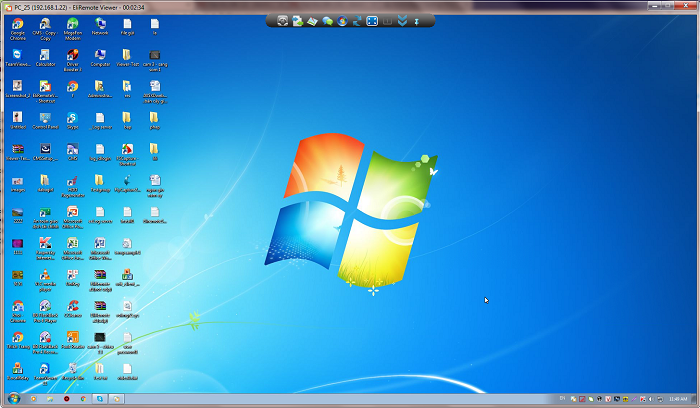Select the VLC media player desktop icon
700x408 pixels.
pyautogui.click(x=45, y=280)
